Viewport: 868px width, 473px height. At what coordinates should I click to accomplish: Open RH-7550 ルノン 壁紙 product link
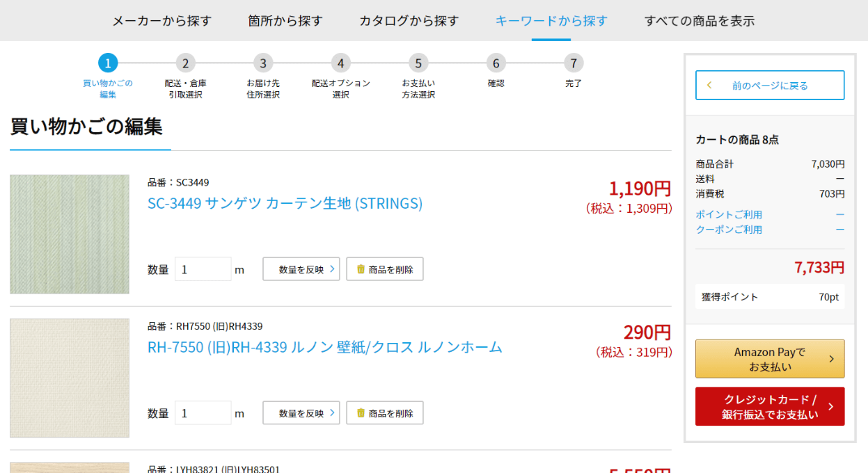point(324,347)
